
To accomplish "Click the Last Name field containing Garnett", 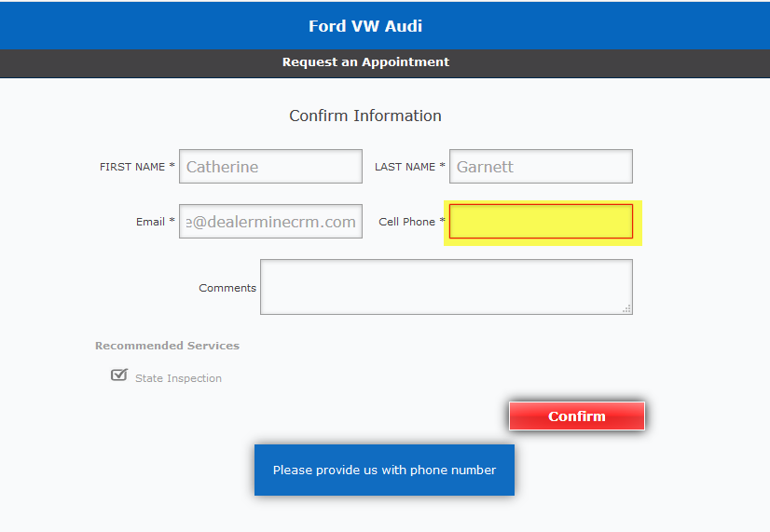I will point(541,167).
